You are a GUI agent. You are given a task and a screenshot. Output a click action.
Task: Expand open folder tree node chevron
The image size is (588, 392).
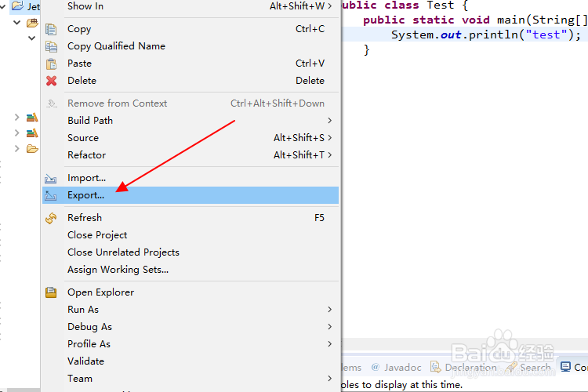(17, 149)
